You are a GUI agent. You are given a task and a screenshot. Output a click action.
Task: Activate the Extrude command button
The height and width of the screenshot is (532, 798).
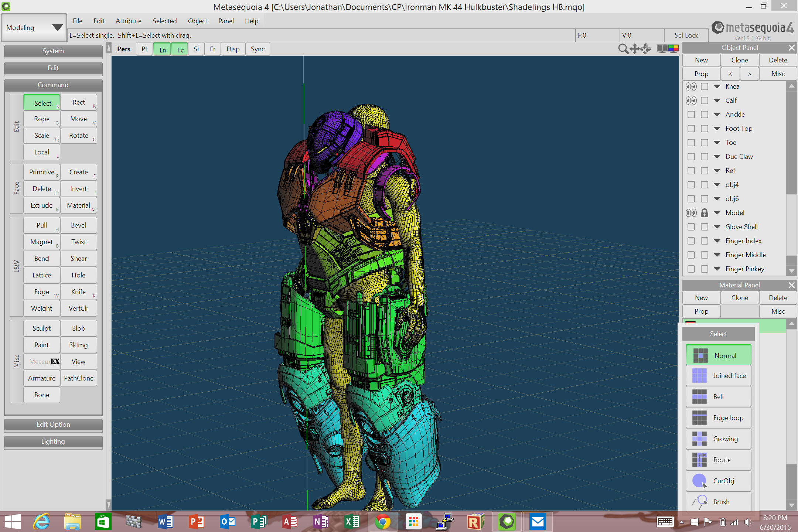coord(42,205)
